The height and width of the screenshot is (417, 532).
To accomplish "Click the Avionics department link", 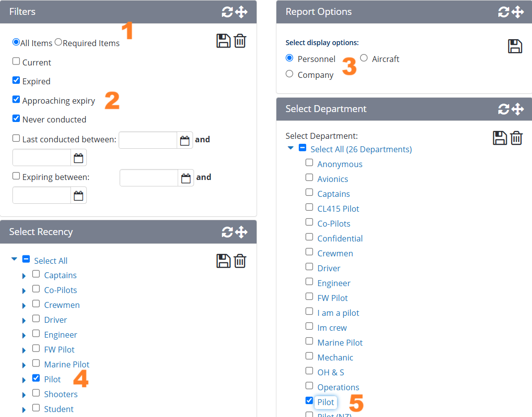I will [332, 179].
